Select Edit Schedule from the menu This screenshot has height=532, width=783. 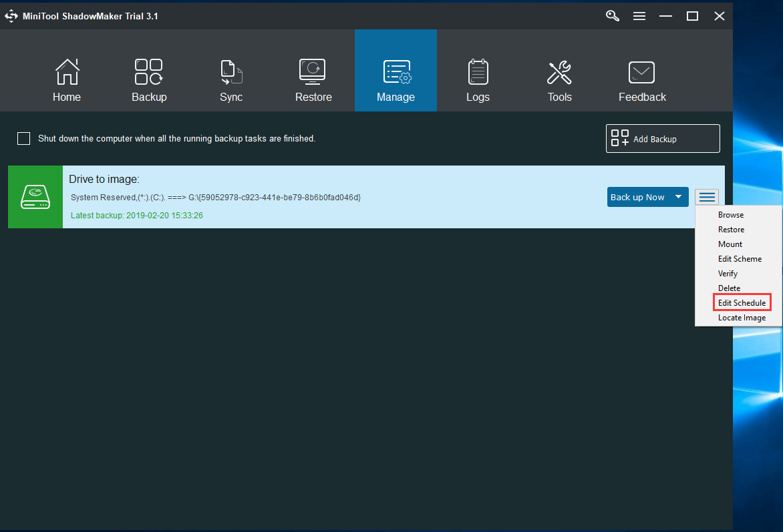[741, 302]
